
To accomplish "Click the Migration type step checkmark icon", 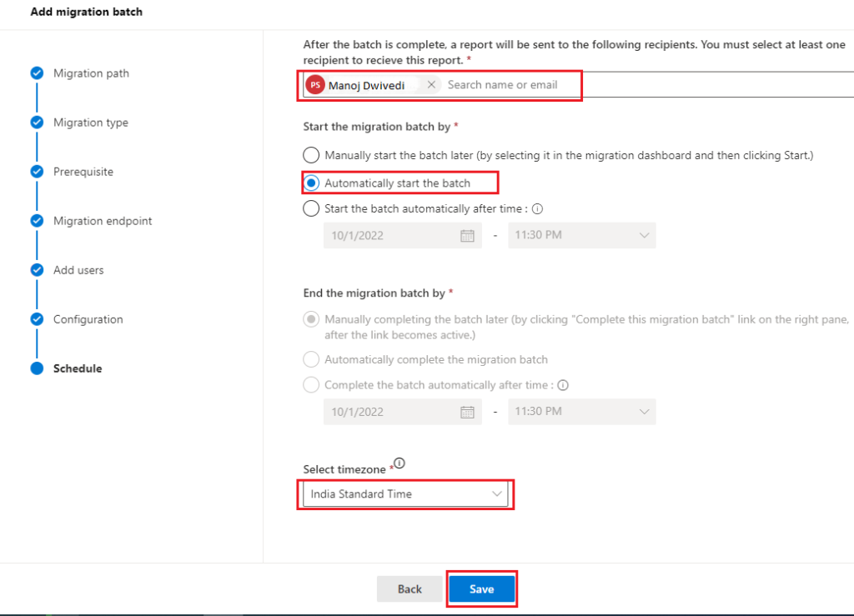I will point(37,123).
